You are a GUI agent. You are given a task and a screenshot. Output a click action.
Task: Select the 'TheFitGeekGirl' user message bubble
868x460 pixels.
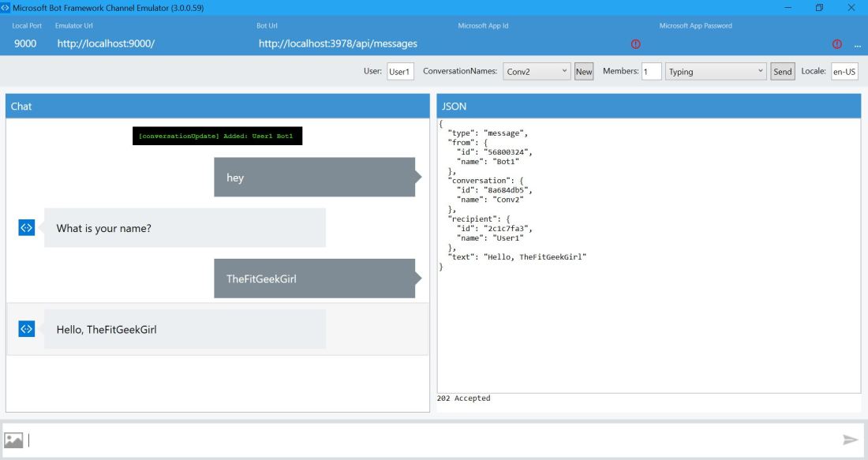click(x=314, y=279)
